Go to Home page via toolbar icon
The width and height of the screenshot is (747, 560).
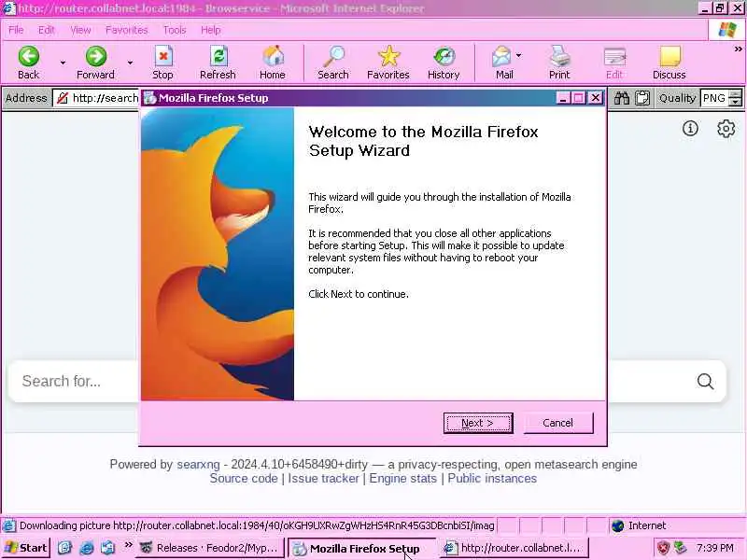click(x=273, y=57)
